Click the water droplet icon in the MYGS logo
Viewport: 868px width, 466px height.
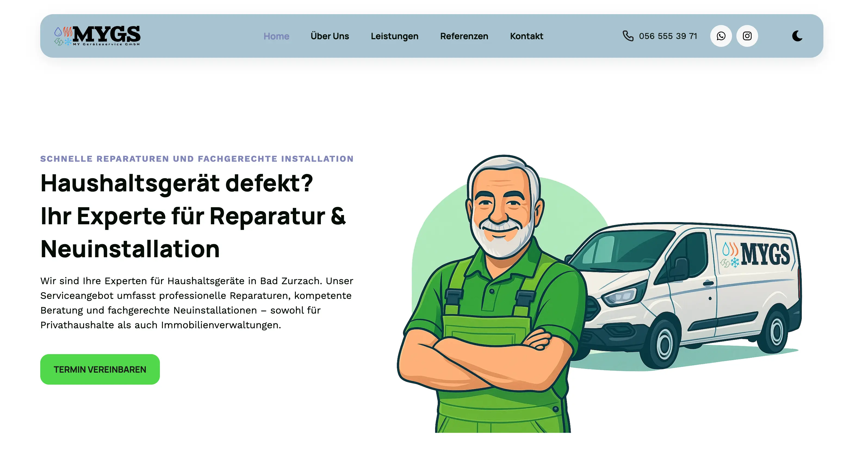(x=58, y=32)
